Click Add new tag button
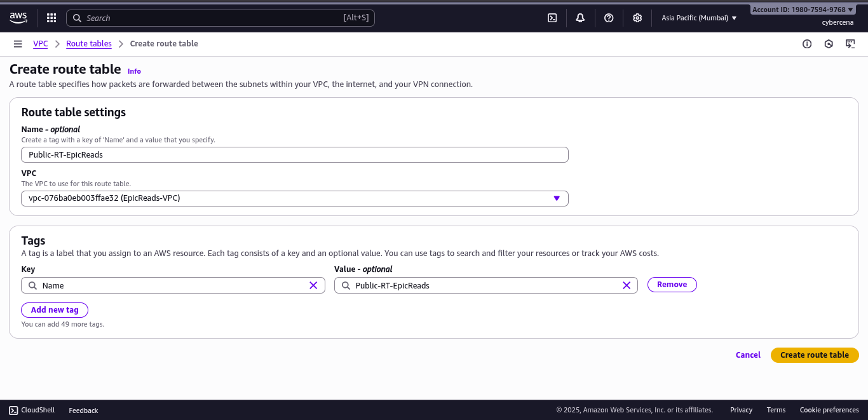 point(55,310)
